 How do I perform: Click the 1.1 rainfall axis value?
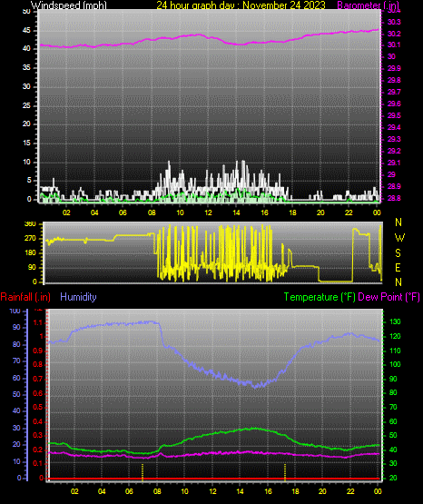point(38,322)
